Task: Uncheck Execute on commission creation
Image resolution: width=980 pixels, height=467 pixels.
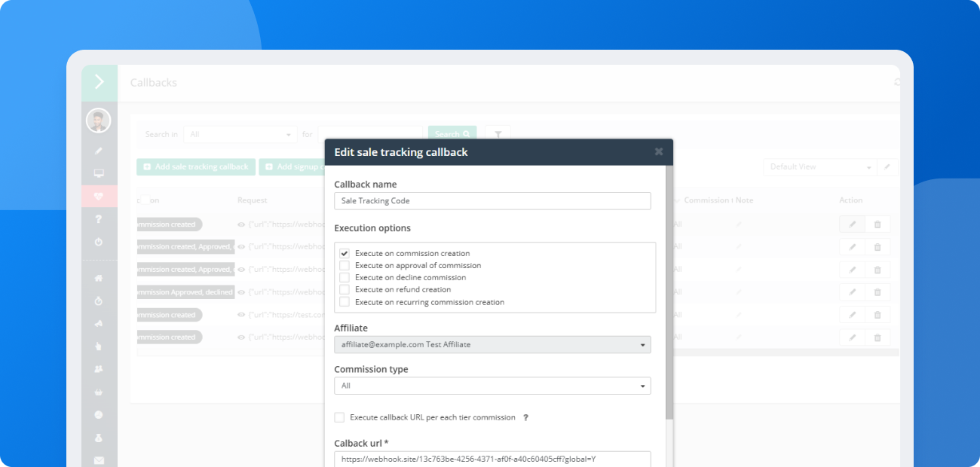Action: tap(344, 253)
